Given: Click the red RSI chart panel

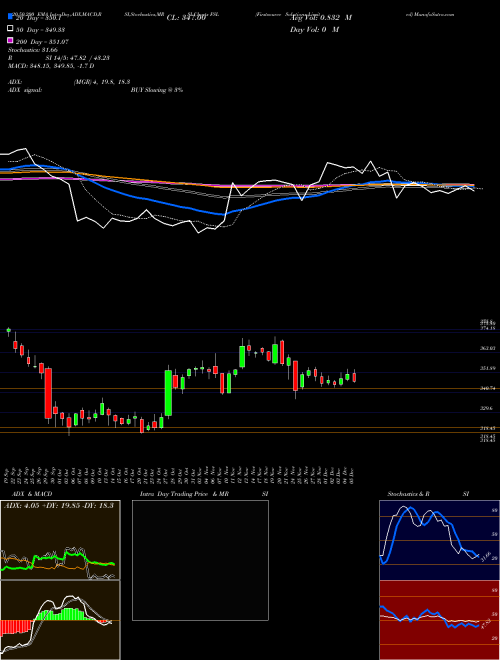Looking at the screenshot, I should (x=439, y=620).
